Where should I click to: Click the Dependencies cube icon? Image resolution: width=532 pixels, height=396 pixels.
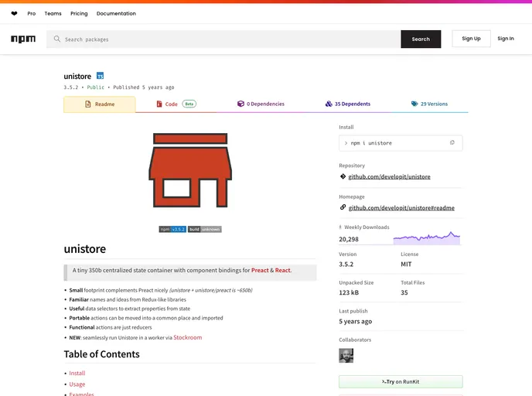pyautogui.click(x=241, y=104)
